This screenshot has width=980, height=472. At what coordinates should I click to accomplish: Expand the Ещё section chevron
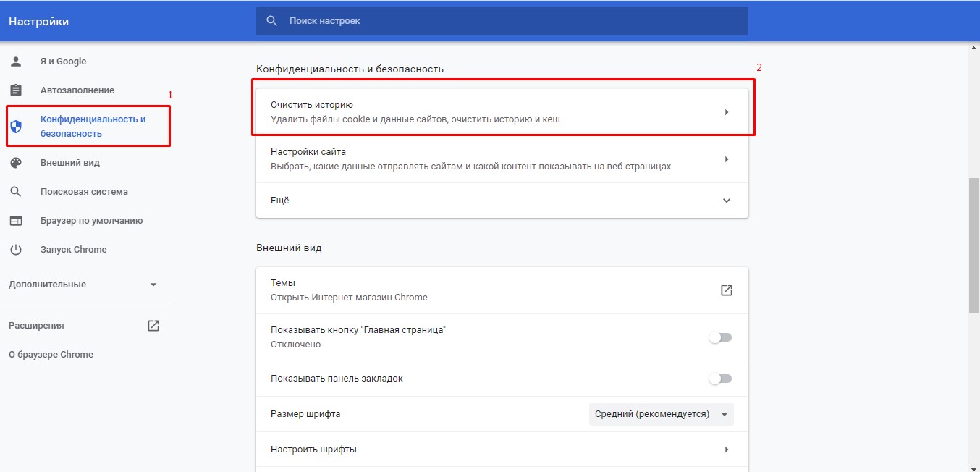727,201
